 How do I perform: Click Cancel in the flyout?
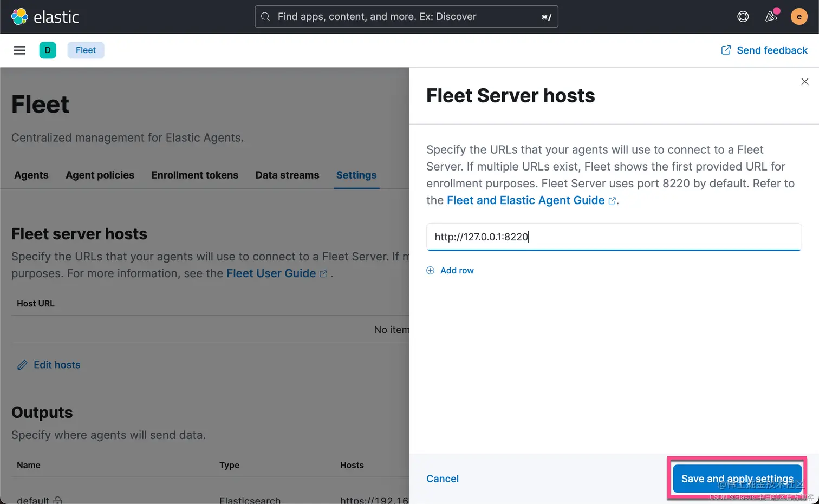pyautogui.click(x=443, y=479)
